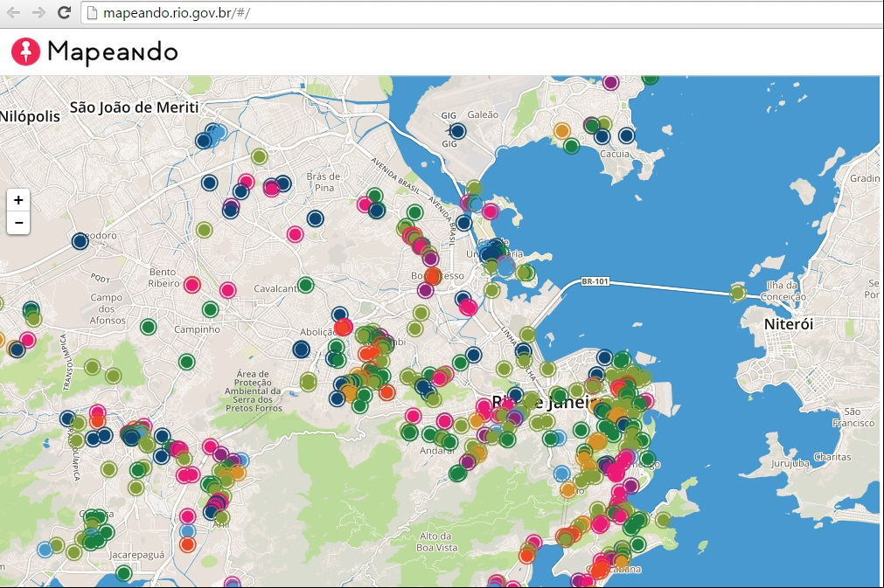Image resolution: width=884 pixels, height=588 pixels.
Task: Click the Charitas label
Action: tap(832, 457)
